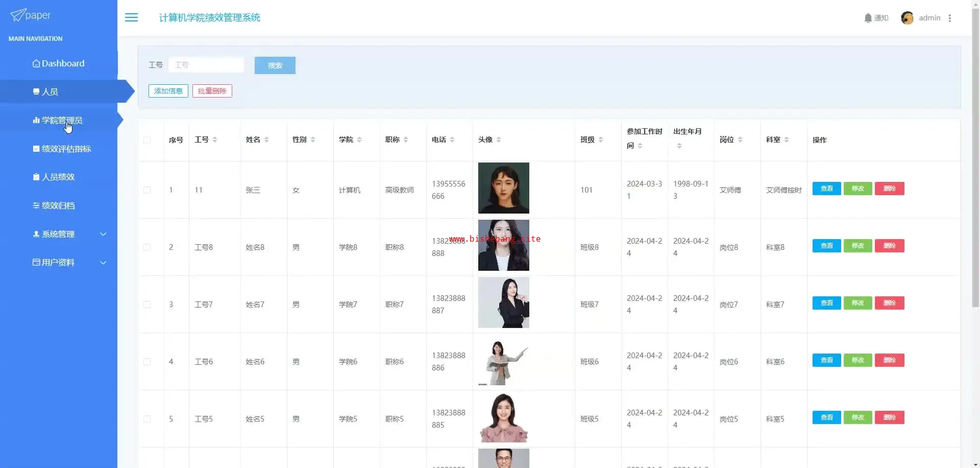
Task: Check the row checkbox for 姓名8
Action: (x=147, y=247)
